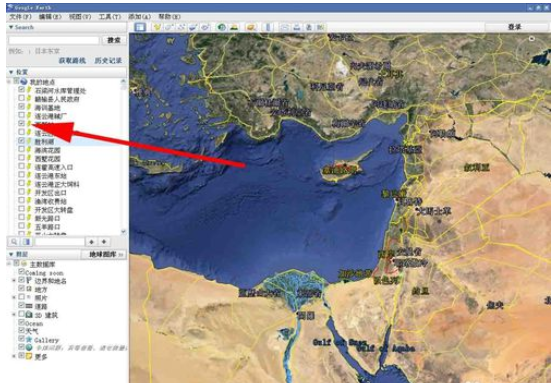Enable the 照片 layer checkbox
Viewport: 551px width, 383px height.
click(22, 297)
